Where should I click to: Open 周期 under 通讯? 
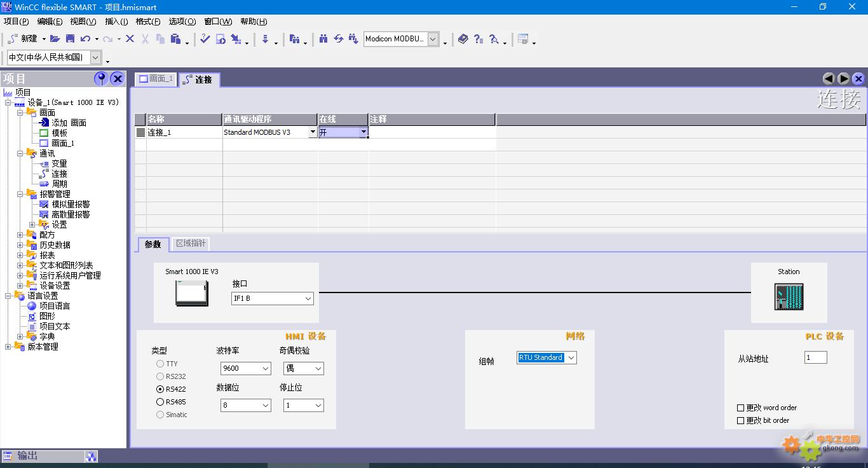pos(59,184)
